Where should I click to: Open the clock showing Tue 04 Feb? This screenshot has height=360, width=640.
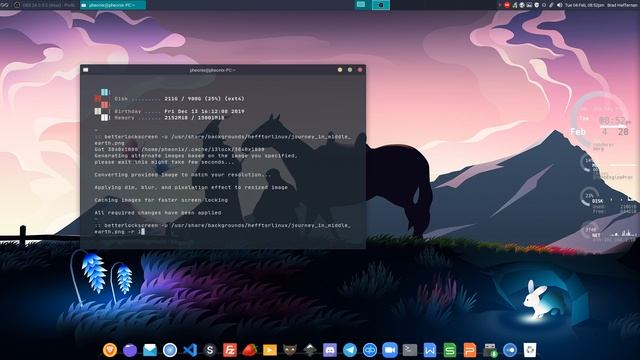[x=584, y=5]
